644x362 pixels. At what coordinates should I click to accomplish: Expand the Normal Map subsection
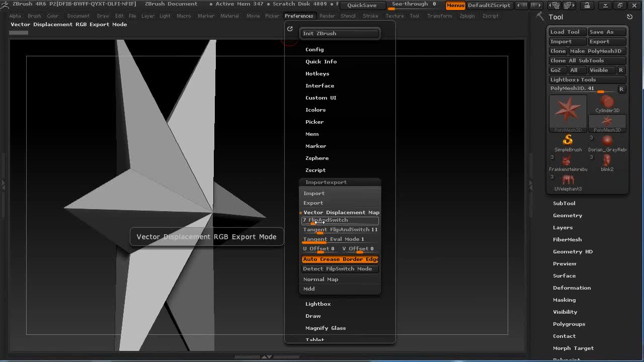[x=320, y=279]
